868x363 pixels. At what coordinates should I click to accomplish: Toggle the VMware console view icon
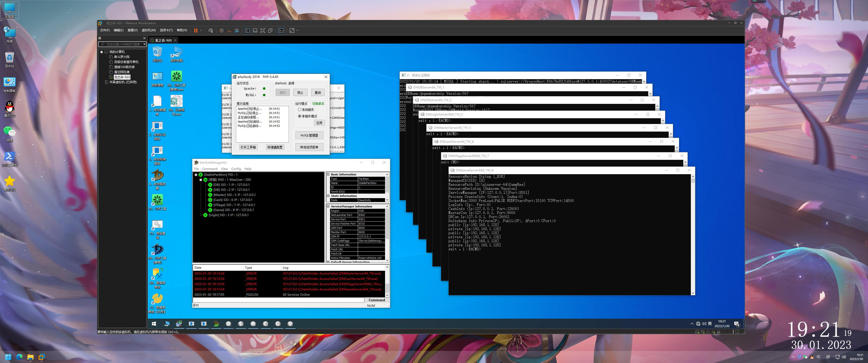(x=281, y=31)
